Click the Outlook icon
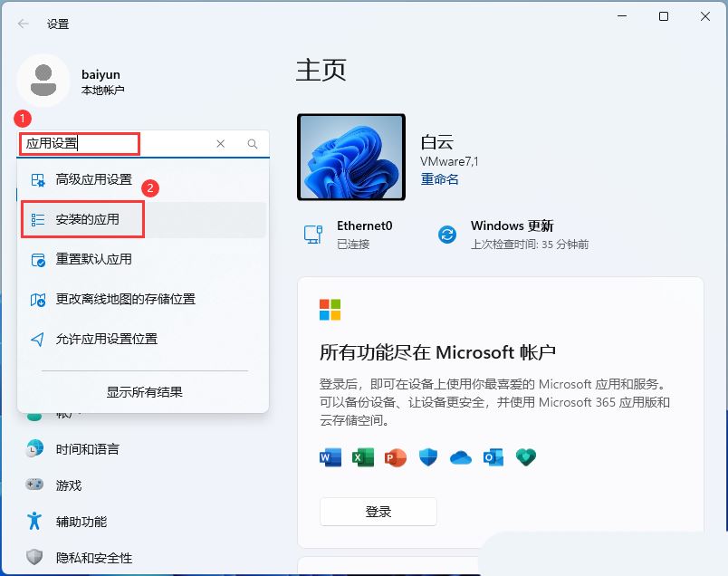Viewport: 728px width, 576px height. pyautogui.click(x=493, y=458)
